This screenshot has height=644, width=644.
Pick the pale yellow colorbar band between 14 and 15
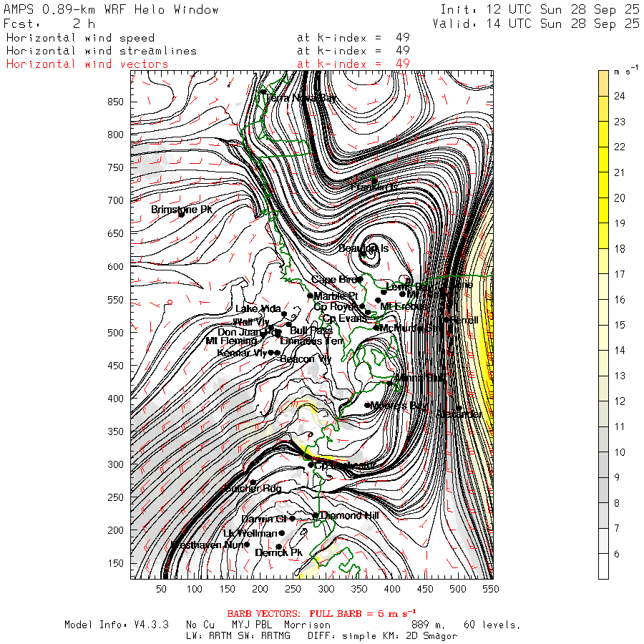603,338
